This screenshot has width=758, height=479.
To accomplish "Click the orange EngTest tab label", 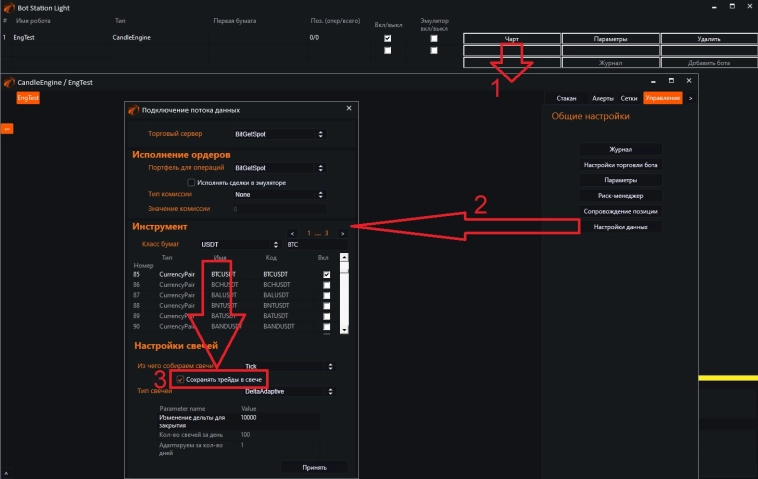I will 28,98.
